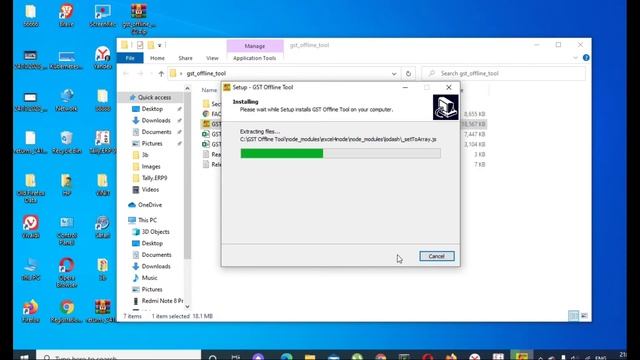Open the Chrome Registration desktop shortcut
Image resolution: width=640 pixels, height=360 pixels.
click(67, 311)
